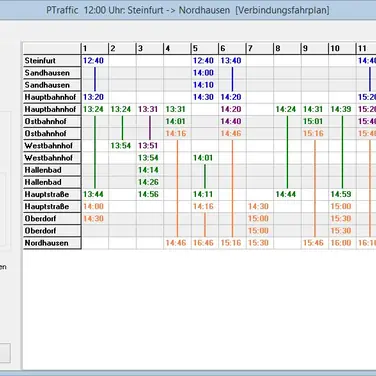Image resolution: width=376 pixels, height=376 pixels.
Task: Select the 14:44 Hauptstraße cell
Action: (x=287, y=194)
